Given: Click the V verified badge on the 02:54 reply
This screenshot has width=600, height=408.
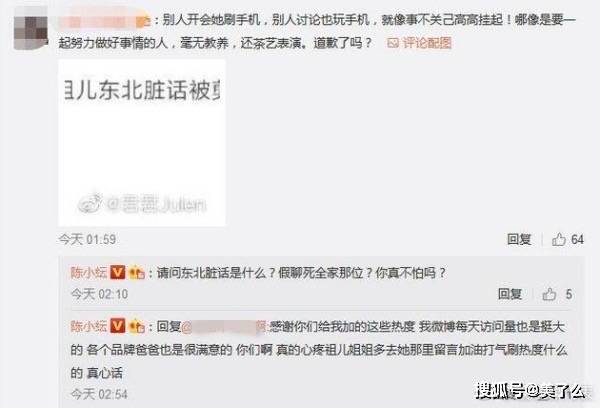Looking at the screenshot, I should coord(118,326).
